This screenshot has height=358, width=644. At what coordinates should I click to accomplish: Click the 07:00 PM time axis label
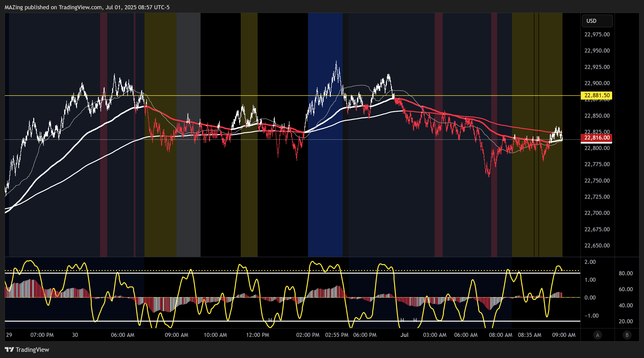point(42,335)
